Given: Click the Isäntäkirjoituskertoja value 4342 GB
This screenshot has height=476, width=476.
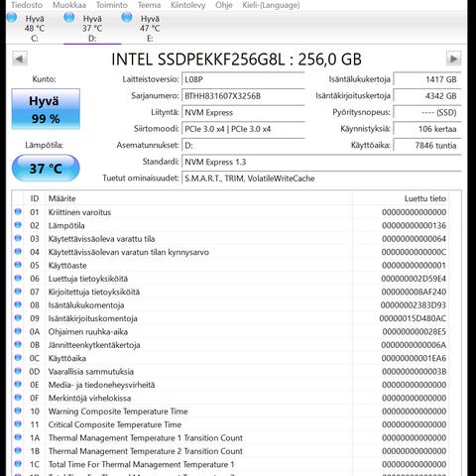Looking at the screenshot, I should point(427,96).
